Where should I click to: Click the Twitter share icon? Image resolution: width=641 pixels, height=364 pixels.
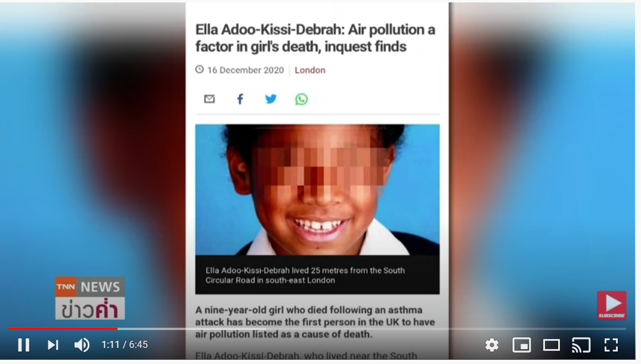click(271, 99)
